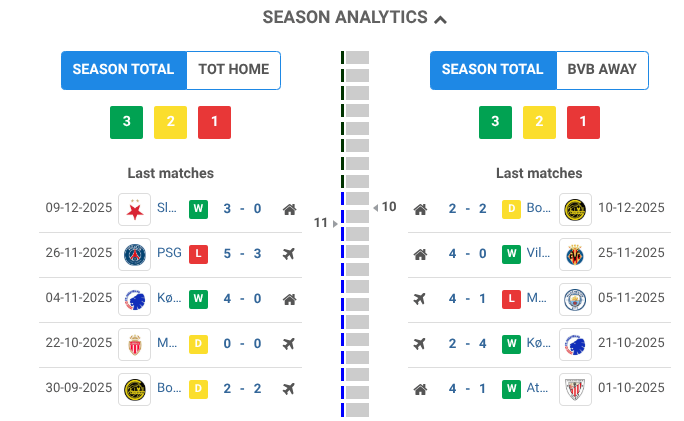The image size is (684, 421).
Task: Select right Season Total tab
Action: pyautogui.click(x=493, y=70)
